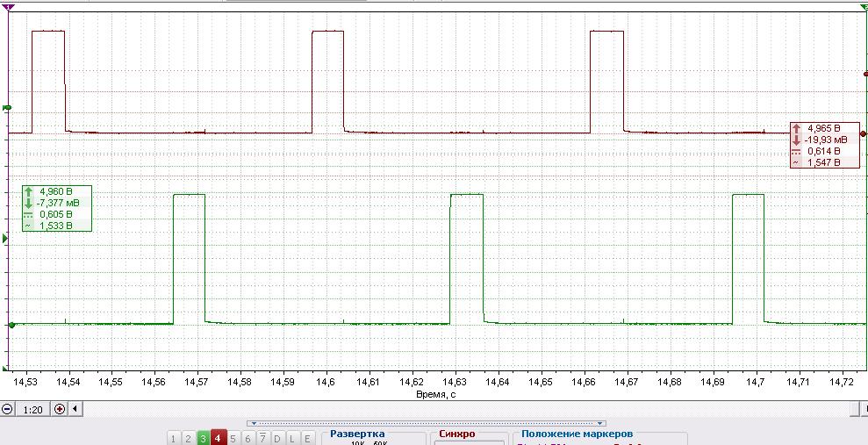Click the Положение маркеров panel header
The image size is (868, 445).
577,434
